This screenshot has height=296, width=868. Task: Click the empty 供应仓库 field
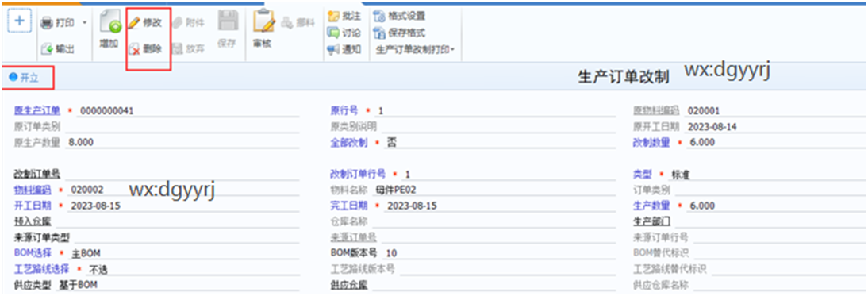(x=494, y=285)
